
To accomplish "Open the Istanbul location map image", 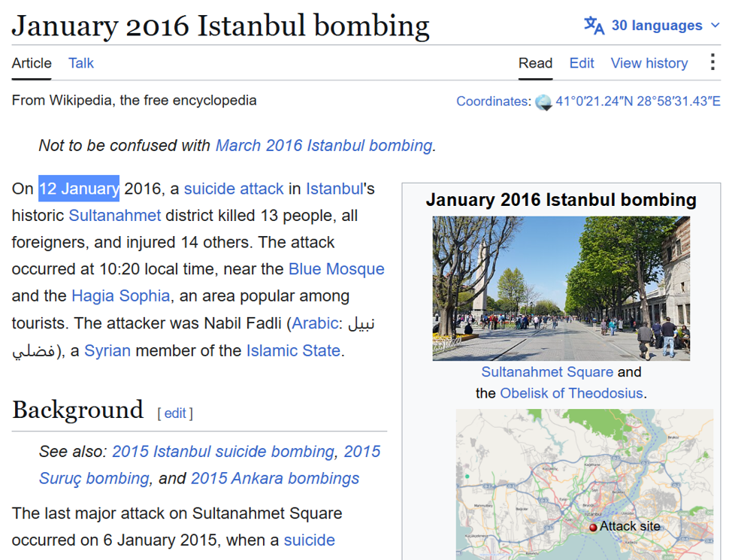I will click(585, 484).
